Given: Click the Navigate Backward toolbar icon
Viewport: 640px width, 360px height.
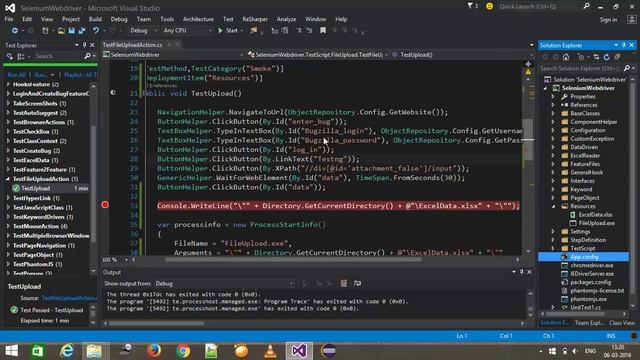Looking at the screenshot, I should coord(15,31).
